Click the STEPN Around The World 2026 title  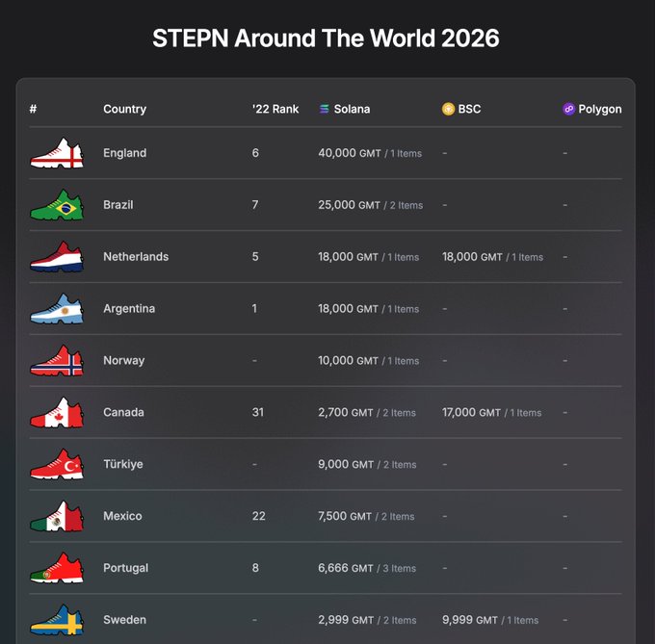(x=326, y=39)
